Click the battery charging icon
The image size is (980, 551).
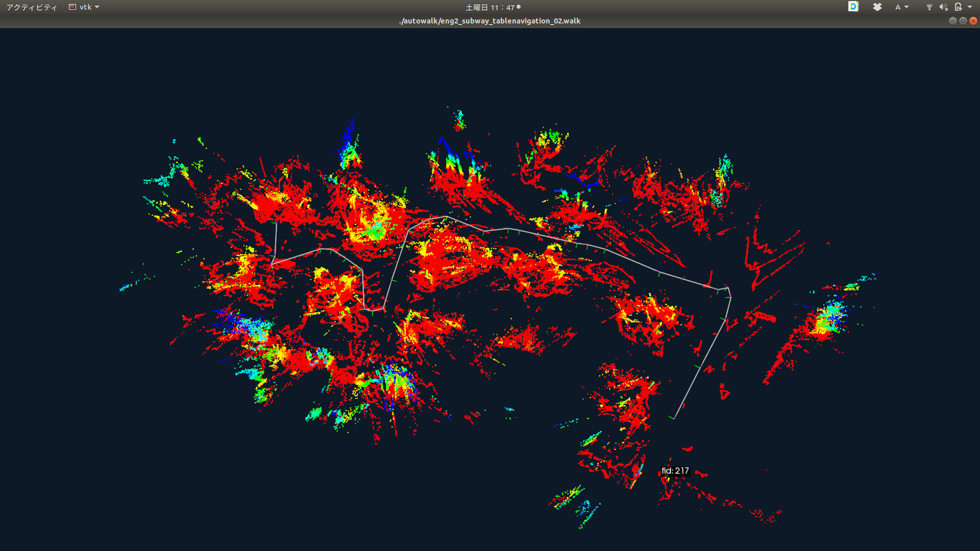958,7
